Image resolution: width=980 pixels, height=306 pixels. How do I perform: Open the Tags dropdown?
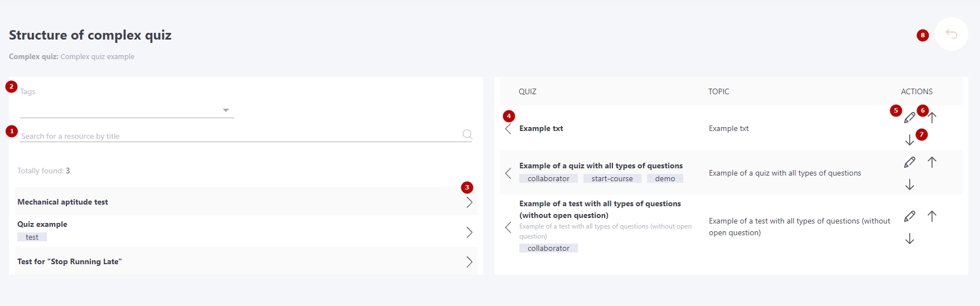[127, 110]
